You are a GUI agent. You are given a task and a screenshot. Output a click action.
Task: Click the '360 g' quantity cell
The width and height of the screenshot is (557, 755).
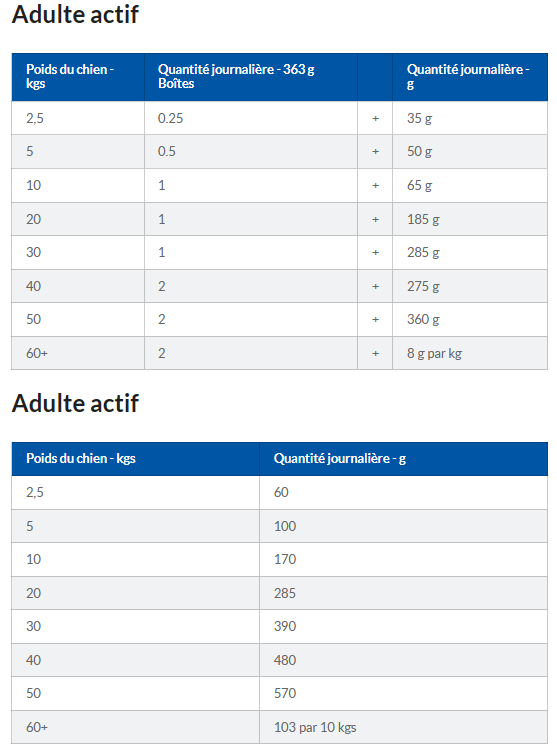coord(470,319)
